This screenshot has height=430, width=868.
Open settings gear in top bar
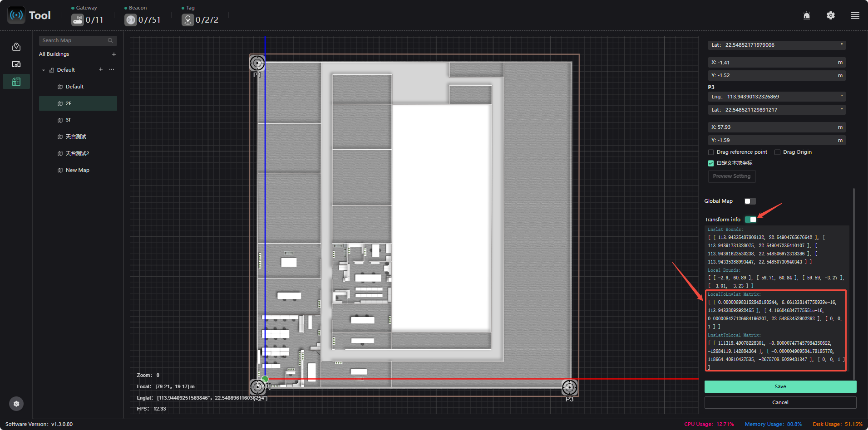831,15
